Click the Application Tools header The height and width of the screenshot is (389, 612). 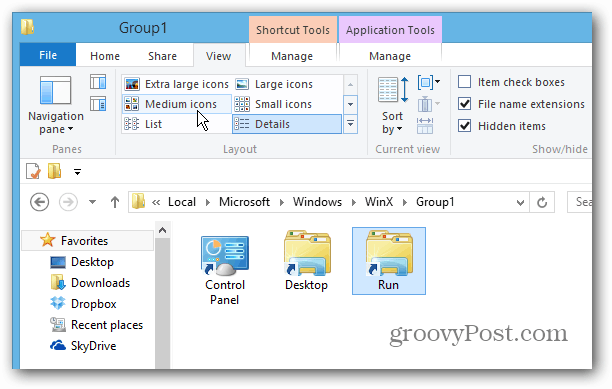click(x=390, y=30)
